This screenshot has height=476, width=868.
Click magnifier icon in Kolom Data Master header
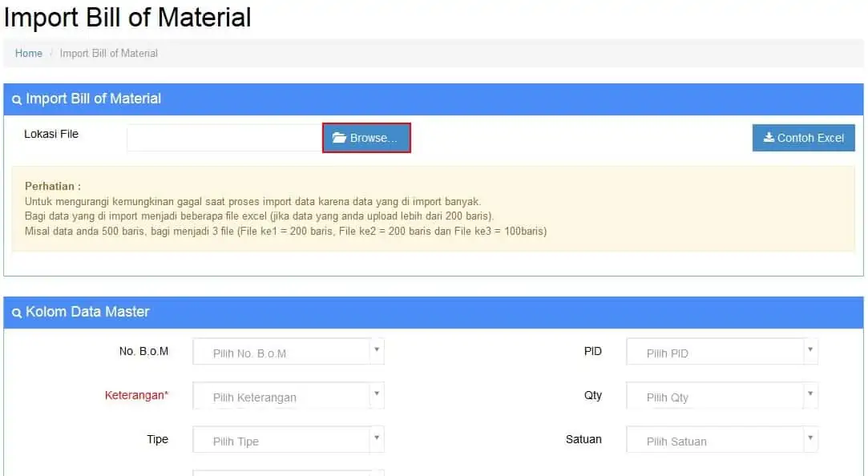coord(17,313)
